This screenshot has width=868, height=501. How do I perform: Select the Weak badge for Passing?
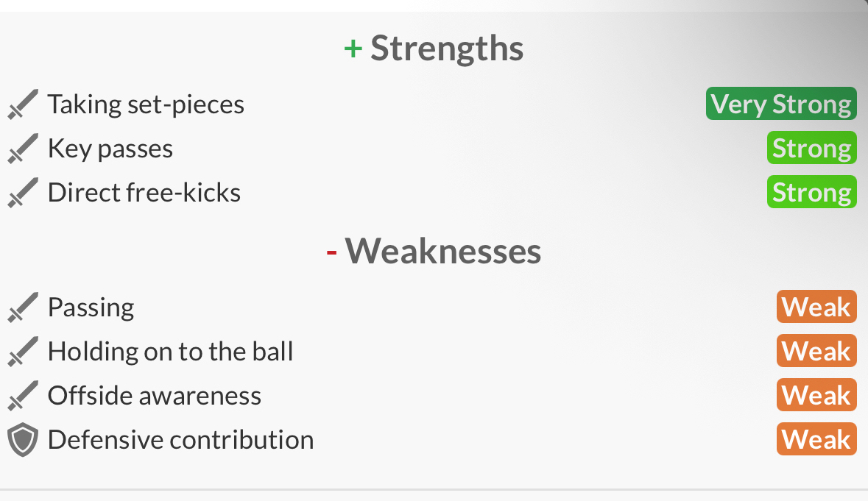coord(816,306)
